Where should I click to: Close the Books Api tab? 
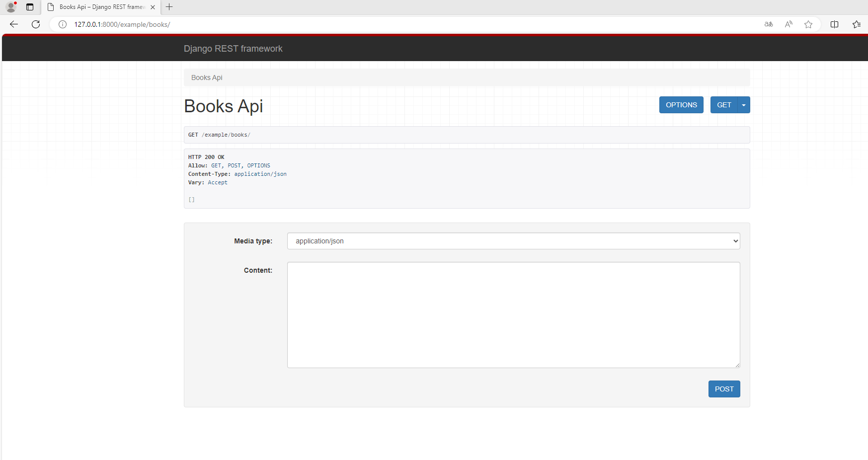153,7
